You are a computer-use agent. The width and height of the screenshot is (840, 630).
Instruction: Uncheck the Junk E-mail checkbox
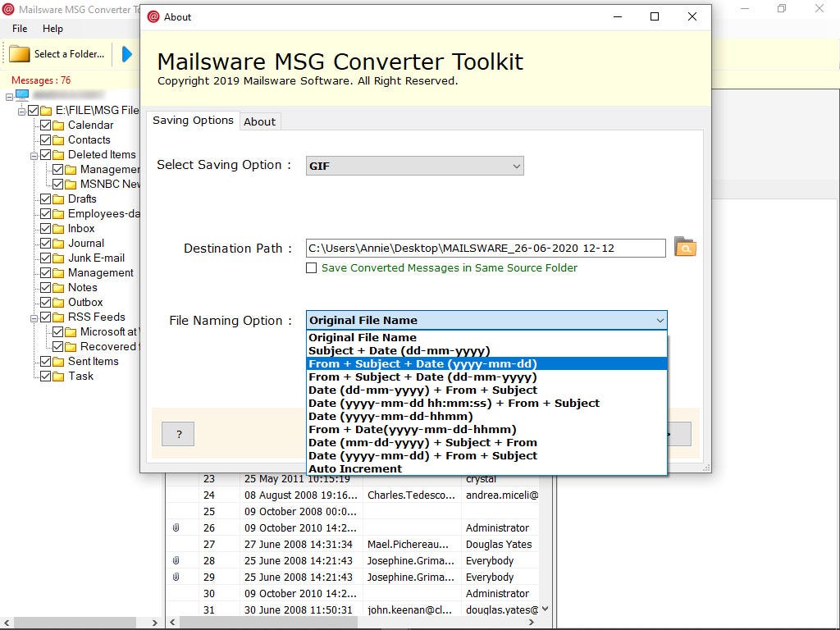coord(46,258)
